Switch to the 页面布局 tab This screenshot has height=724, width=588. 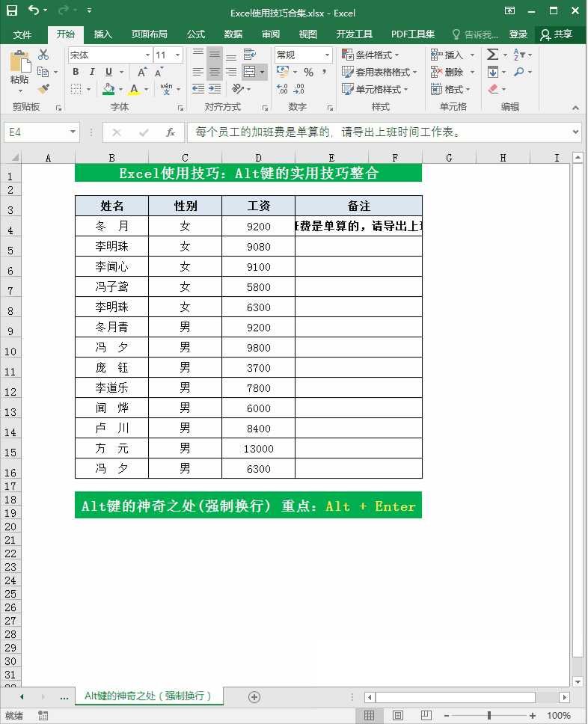point(149,34)
